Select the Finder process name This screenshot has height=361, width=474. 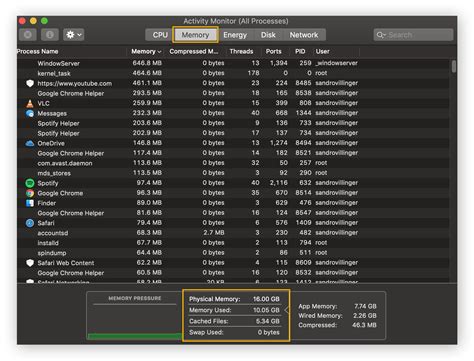tap(47, 203)
